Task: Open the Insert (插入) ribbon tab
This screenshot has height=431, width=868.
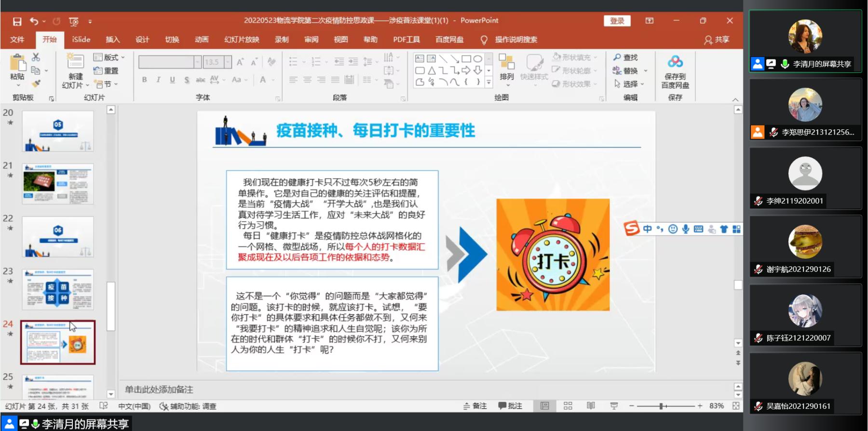Action: [112, 40]
